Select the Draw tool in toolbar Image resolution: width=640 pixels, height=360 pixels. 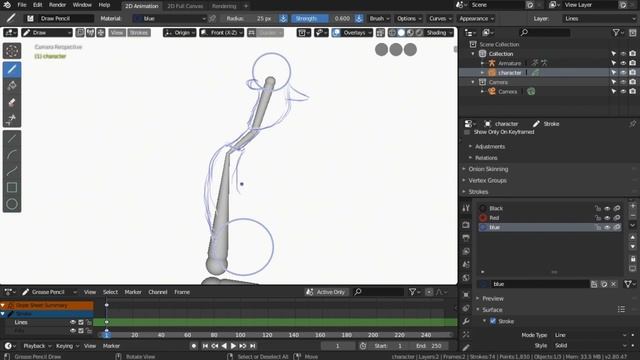pos(12,69)
